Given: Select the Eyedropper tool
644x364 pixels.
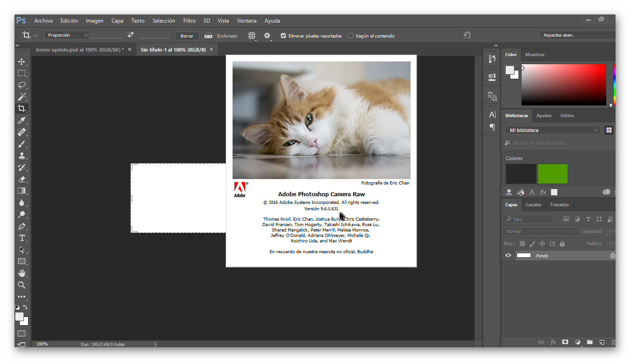Looking at the screenshot, I should point(22,120).
